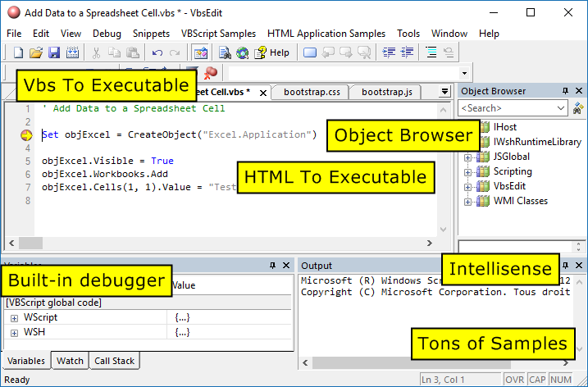Close the Output panel
The width and height of the screenshot is (588, 387).
[x=578, y=266]
